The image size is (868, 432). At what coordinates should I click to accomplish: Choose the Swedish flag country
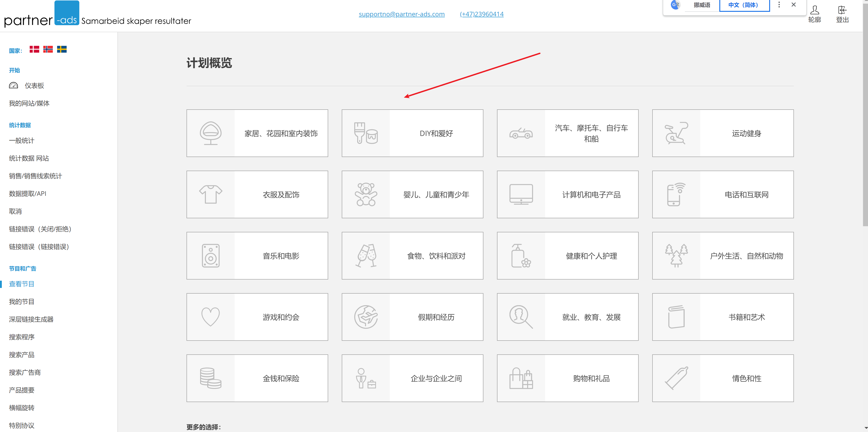pyautogui.click(x=62, y=49)
